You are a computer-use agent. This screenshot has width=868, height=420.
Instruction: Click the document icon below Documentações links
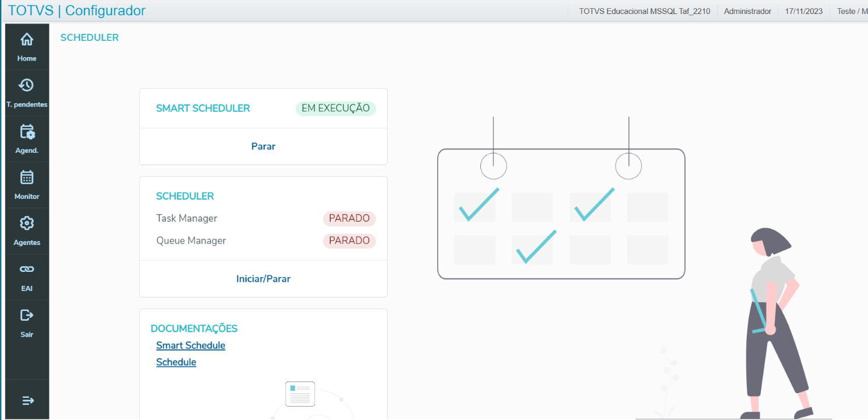point(300,394)
